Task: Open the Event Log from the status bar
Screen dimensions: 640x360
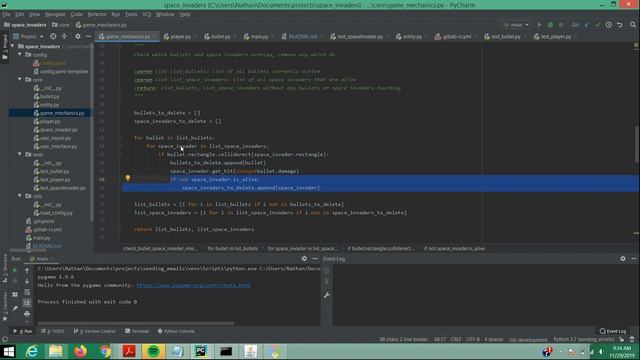Action: 613,331
